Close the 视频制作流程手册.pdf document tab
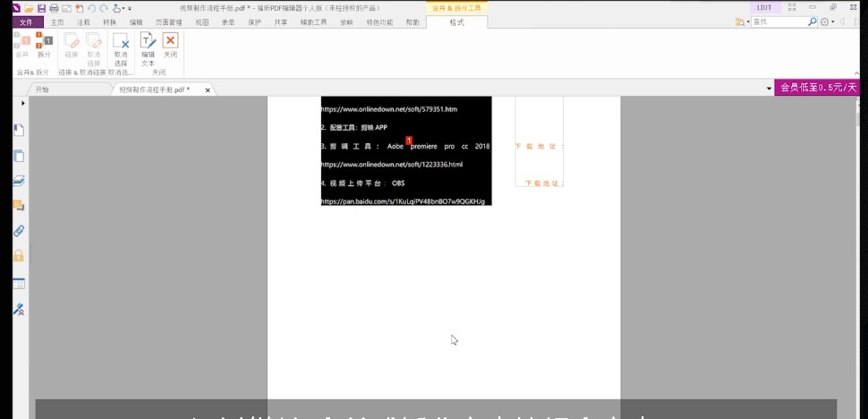The height and width of the screenshot is (419, 868). (x=208, y=90)
